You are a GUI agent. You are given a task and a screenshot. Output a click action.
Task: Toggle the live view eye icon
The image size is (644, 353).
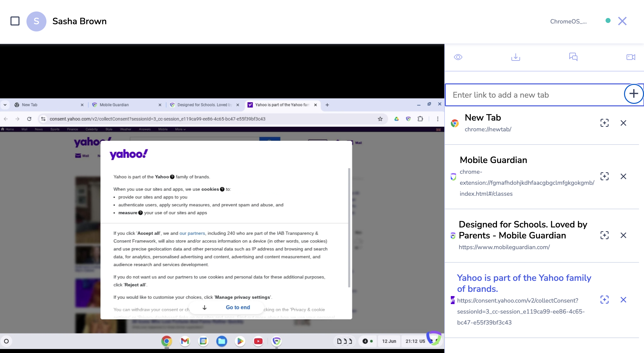click(458, 57)
